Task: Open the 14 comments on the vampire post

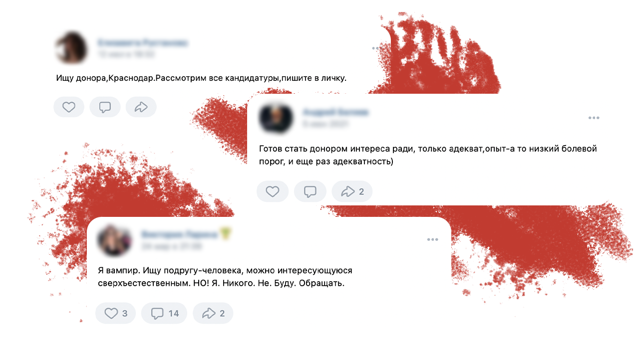Action: [x=164, y=313]
